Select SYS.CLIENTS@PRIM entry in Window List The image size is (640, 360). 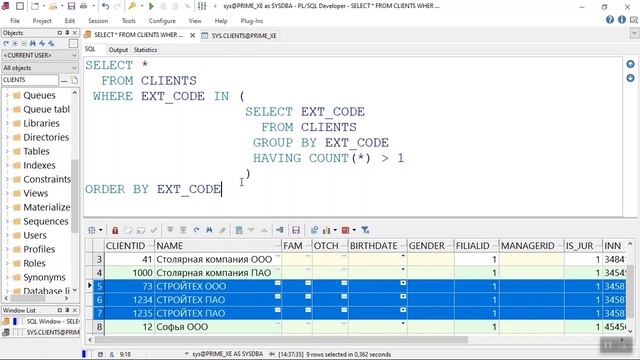(41, 332)
